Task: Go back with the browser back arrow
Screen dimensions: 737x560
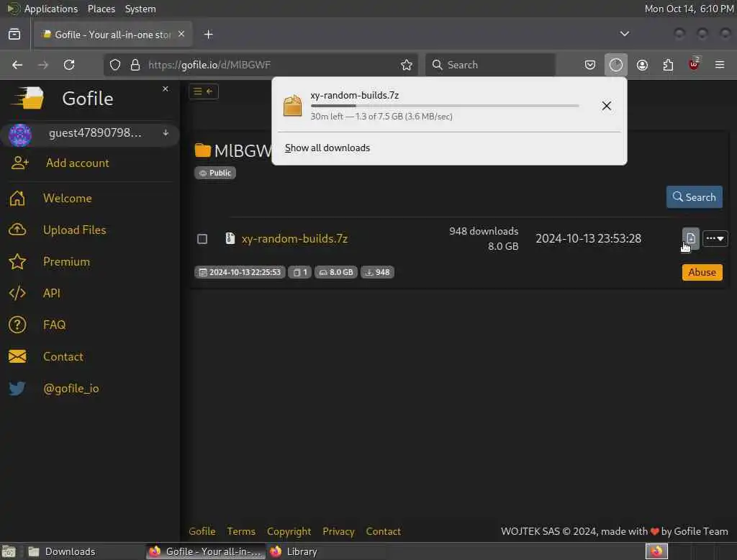Action: (x=17, y=65)
